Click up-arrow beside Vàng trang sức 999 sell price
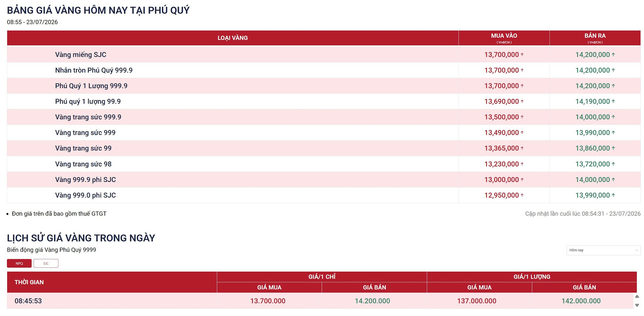 [613, 133]
